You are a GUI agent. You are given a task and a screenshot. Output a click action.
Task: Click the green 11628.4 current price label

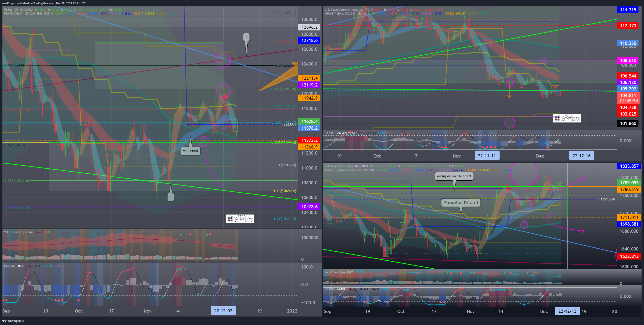(x=309, y=121)
